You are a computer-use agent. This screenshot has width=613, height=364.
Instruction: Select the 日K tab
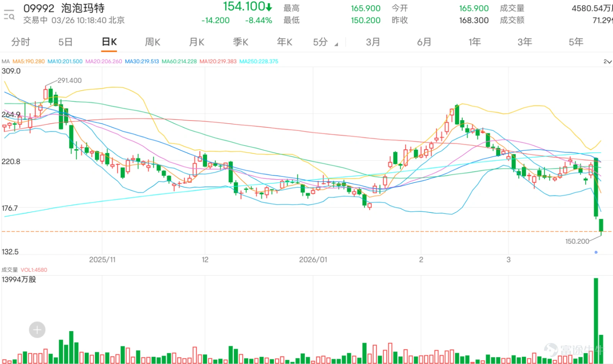[109, 42]
